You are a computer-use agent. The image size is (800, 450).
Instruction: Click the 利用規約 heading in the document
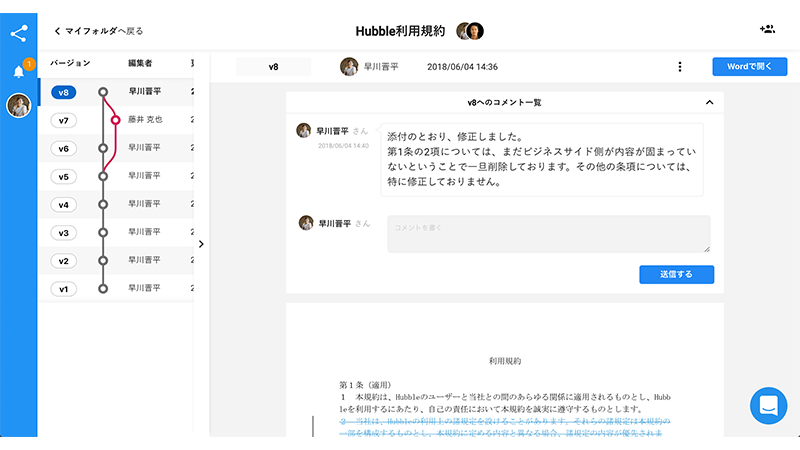point(505,361)
